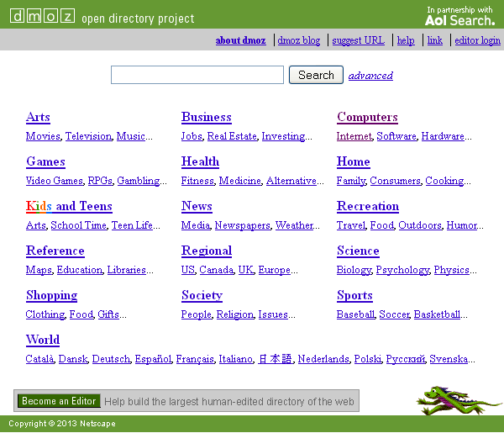Open the Sports category
Viewport: 504px width, 433px height.
[354, 295]
